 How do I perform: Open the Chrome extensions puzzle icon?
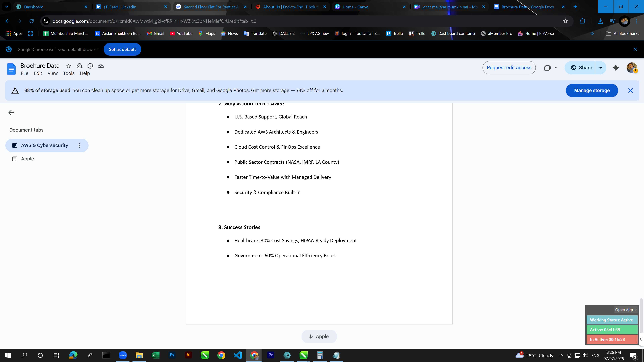click(x=582, y=21)
